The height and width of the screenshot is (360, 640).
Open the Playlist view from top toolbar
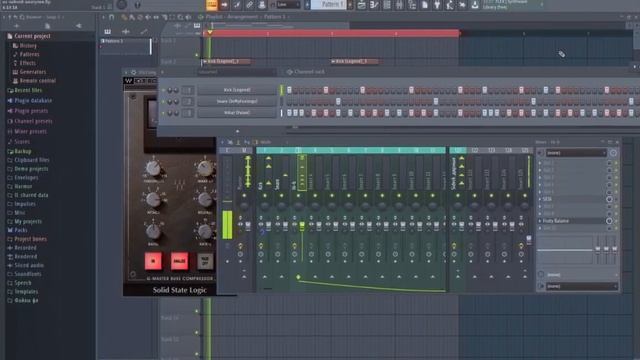pyautogui.click(x=361, y=5)
